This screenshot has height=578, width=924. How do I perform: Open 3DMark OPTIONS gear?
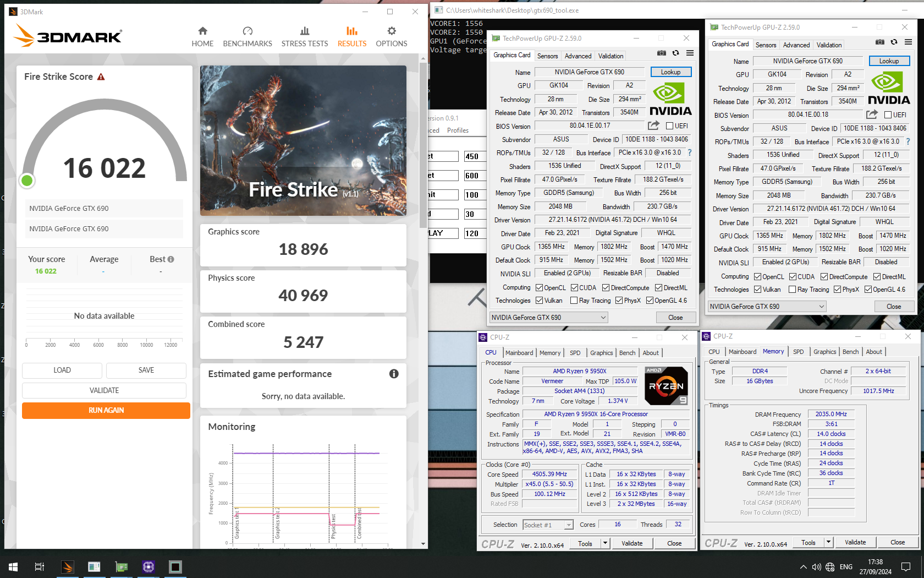[392, 37]
